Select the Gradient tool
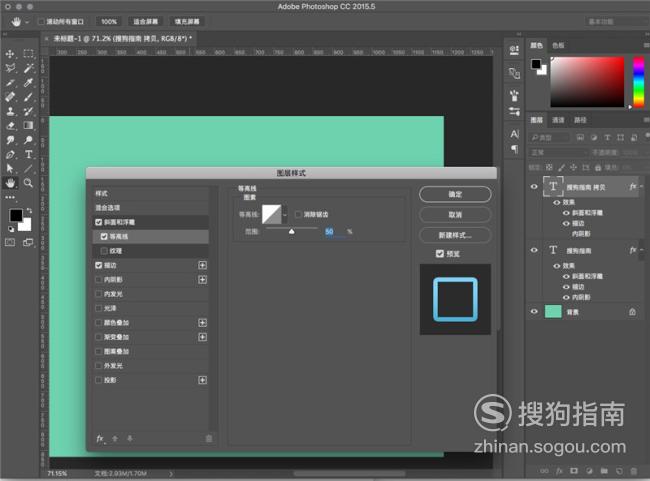650x481 pixels. [x=28, y=125]
